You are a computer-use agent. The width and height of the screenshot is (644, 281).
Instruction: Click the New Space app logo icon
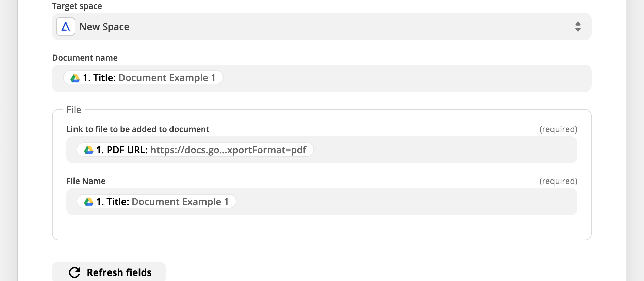(66, 27)
